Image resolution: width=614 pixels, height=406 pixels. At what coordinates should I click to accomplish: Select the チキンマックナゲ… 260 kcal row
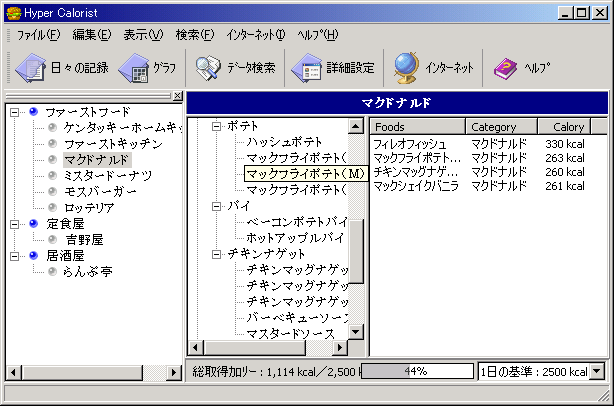click(x=479, y=172)
